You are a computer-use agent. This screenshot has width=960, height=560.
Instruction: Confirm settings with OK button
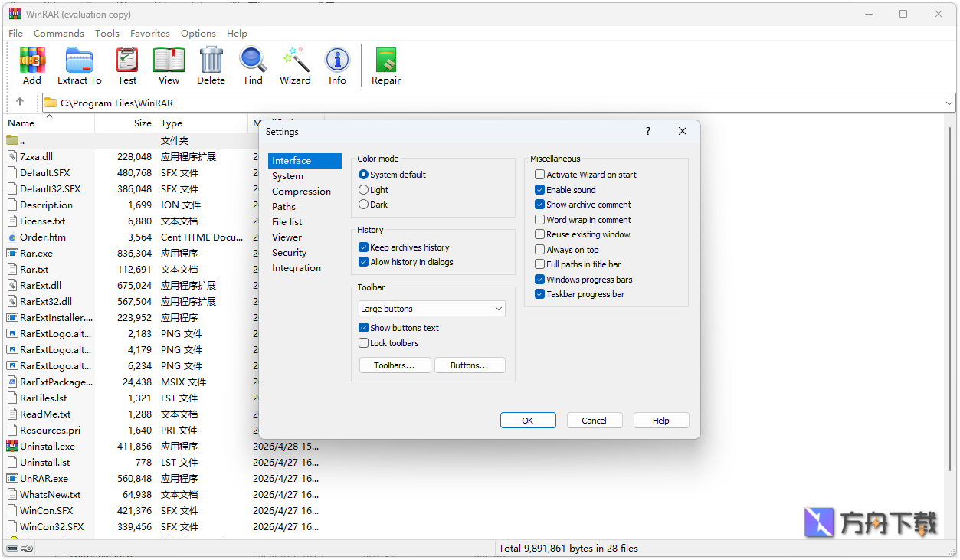coord(528,421)
